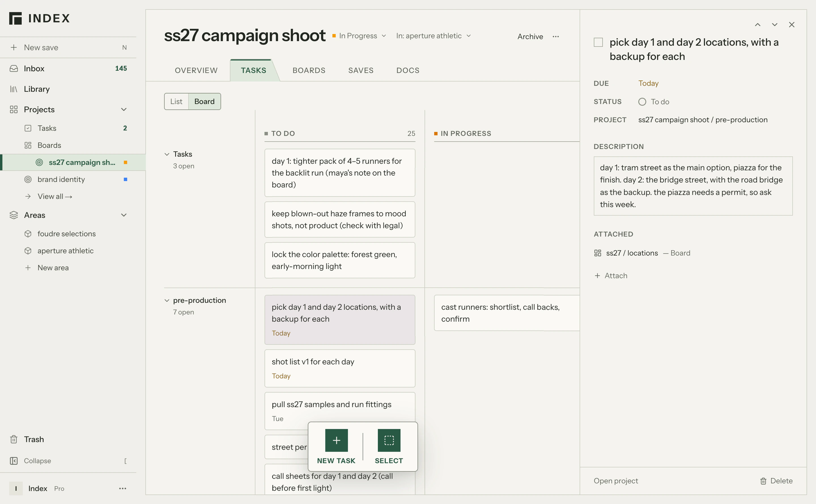This screenshot has width=816, height=504.
Task: Open the In: aperture athletic dropdown
Action: 433,36
